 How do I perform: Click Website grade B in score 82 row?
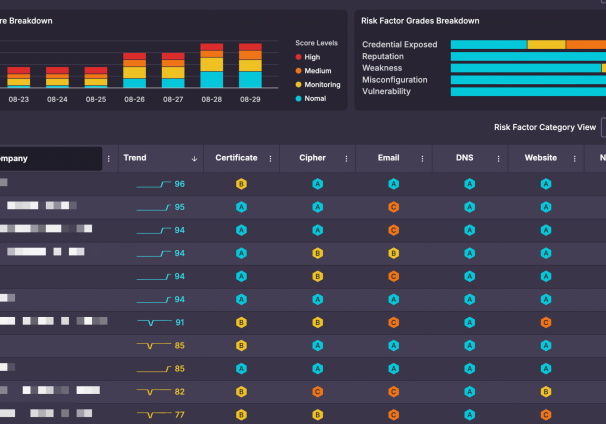click(546, 392)
